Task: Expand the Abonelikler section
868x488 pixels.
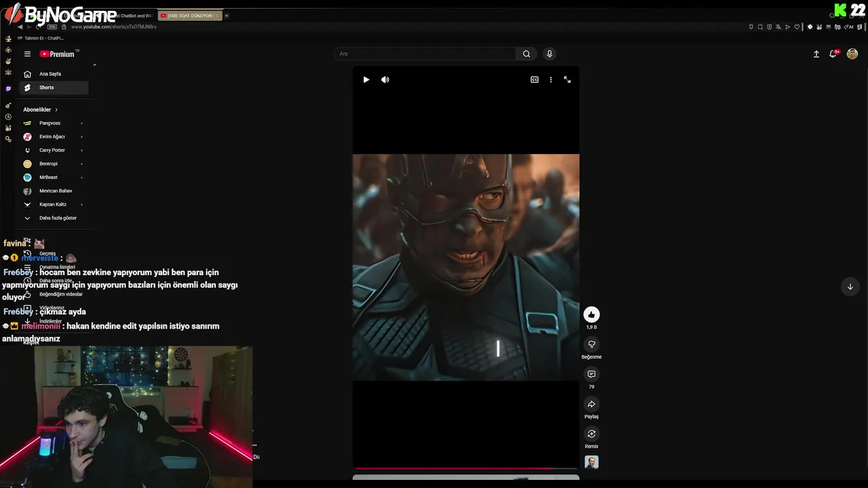Action: point(41,110)
